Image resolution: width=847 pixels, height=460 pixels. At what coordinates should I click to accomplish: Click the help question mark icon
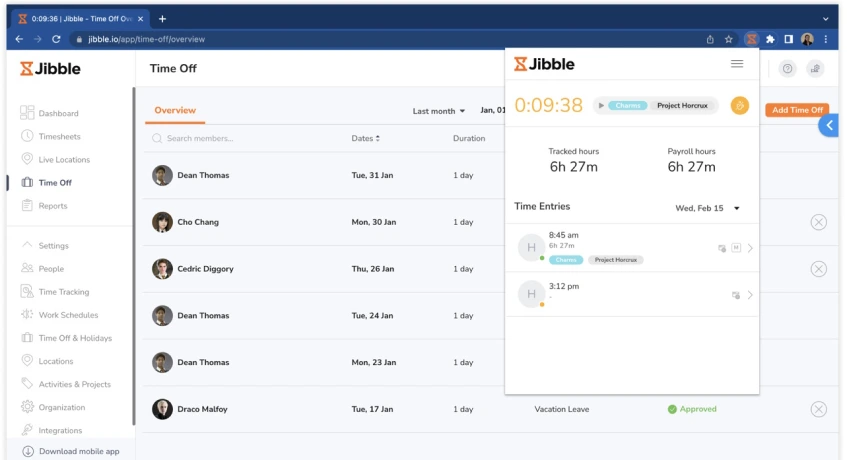(x=787, y=69)
